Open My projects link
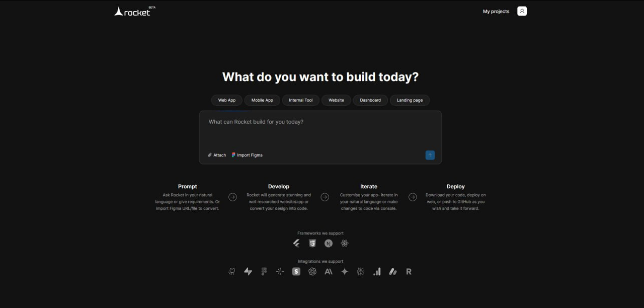 pos(496,11)
